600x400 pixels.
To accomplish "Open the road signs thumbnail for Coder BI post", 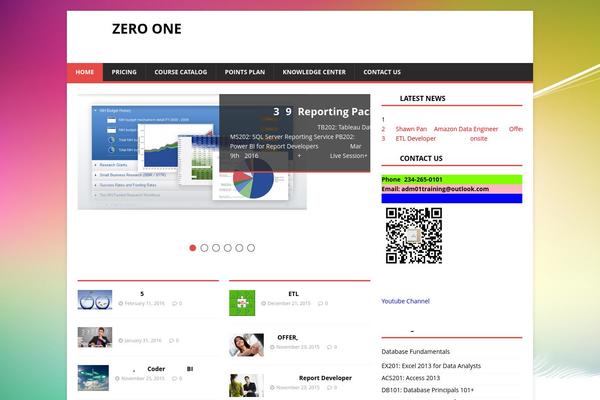I will 93,378.
